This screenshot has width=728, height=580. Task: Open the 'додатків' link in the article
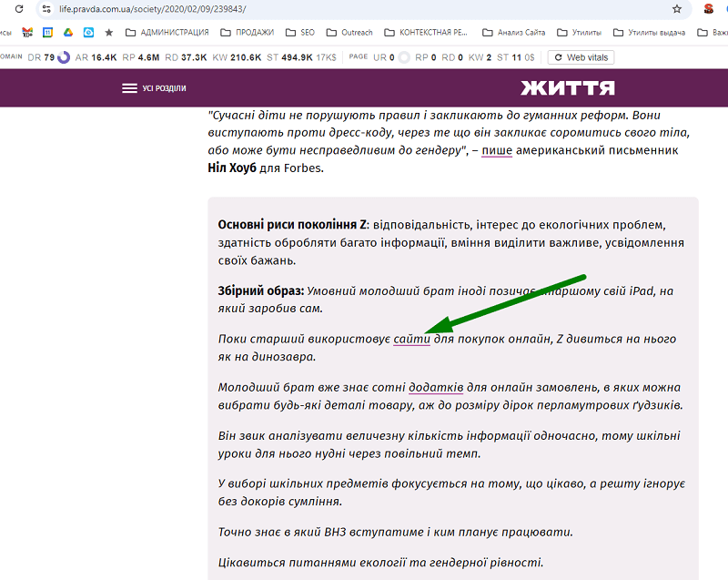point(436,387)
